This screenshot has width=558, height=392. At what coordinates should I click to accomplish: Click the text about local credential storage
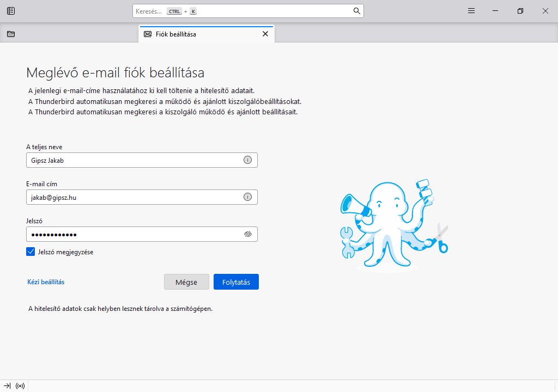point(120,309)
